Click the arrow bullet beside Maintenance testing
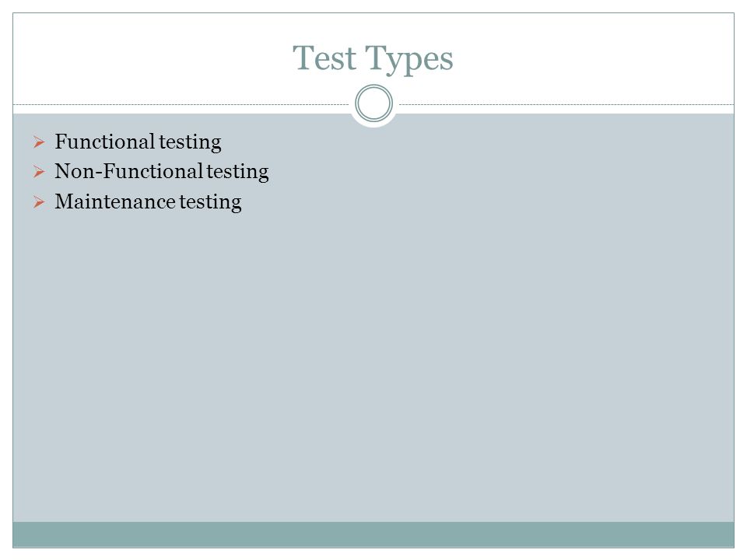The image size is (747, 560). point(39,202)
